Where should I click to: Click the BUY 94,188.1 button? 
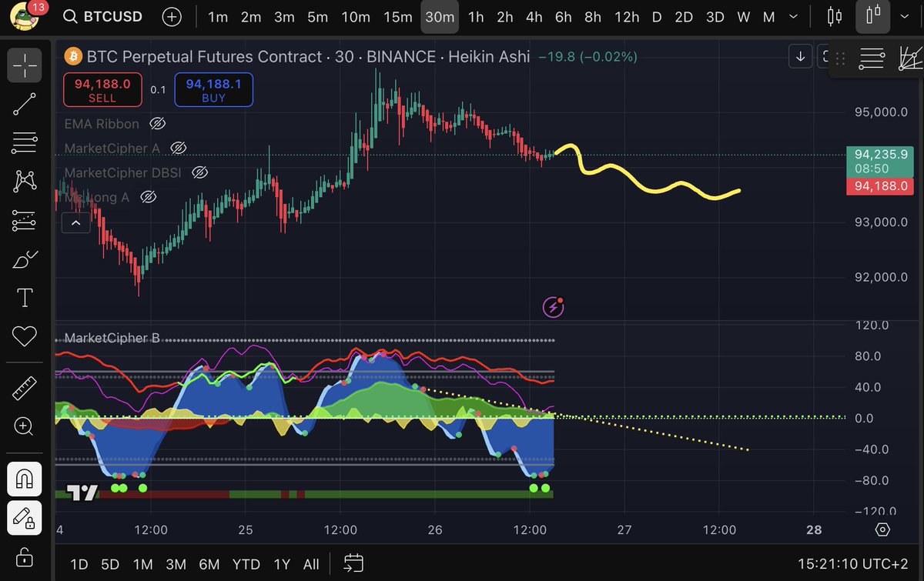pos(213,89)
